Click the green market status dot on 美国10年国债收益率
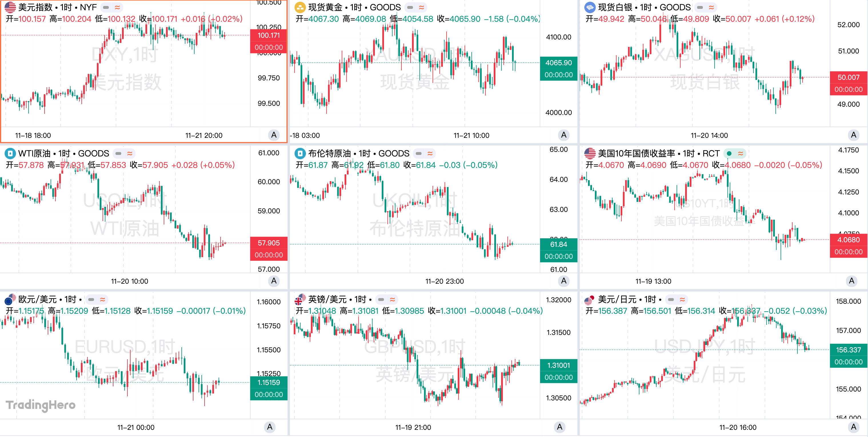Viewport: 868px width, 437px height. (x=729, y=153)
